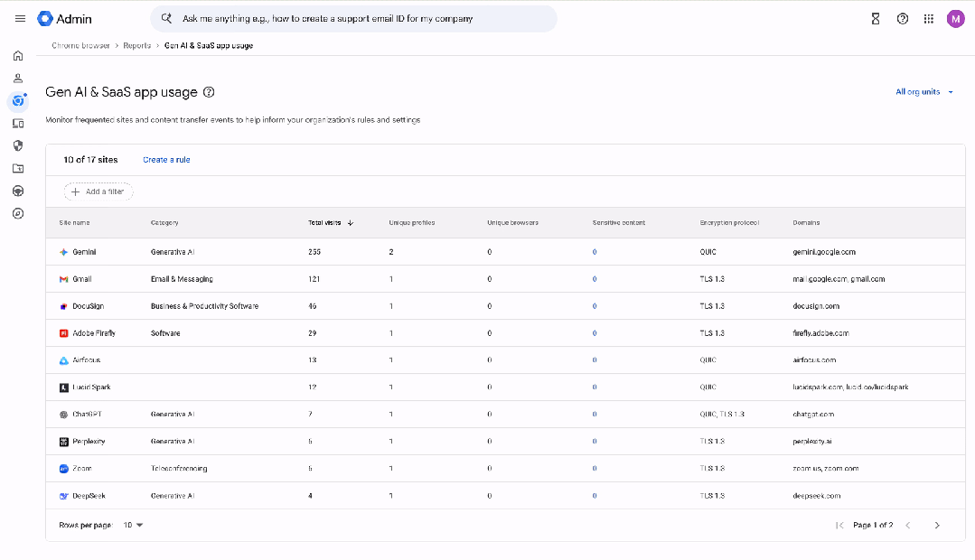The height and width of the screenshot is (560, 975).
Task: Open the main hamburger menu
Action: pos(20,19)
